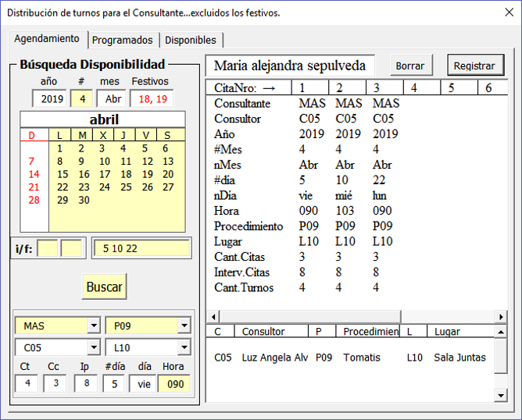522x420 pixels.
Task: Click up arrow of lower list scrollbar
Action: tap(501, 332)
